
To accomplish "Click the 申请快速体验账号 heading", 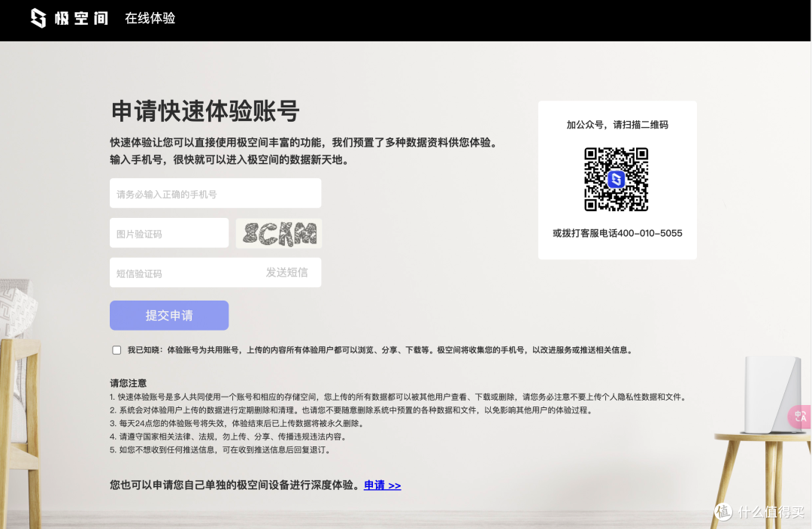I will pos(205,111).
